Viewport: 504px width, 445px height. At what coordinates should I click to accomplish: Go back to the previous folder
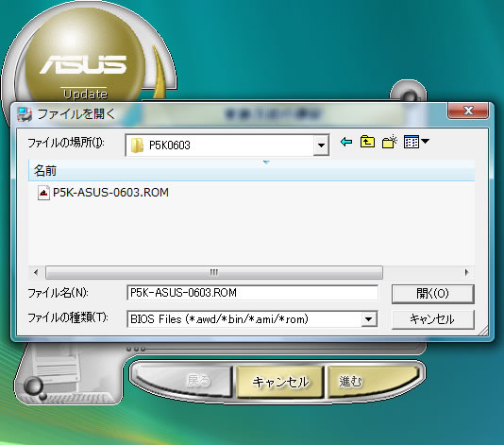346,142
